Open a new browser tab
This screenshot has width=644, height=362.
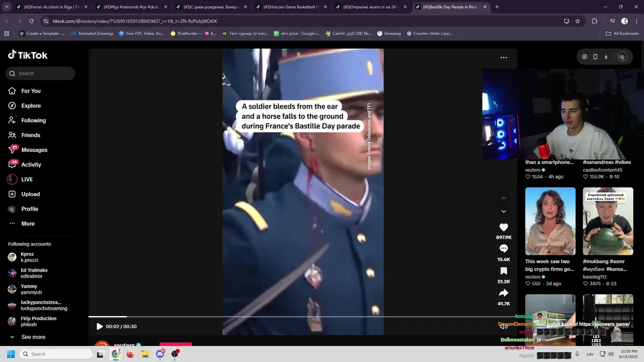pos(497,7)
